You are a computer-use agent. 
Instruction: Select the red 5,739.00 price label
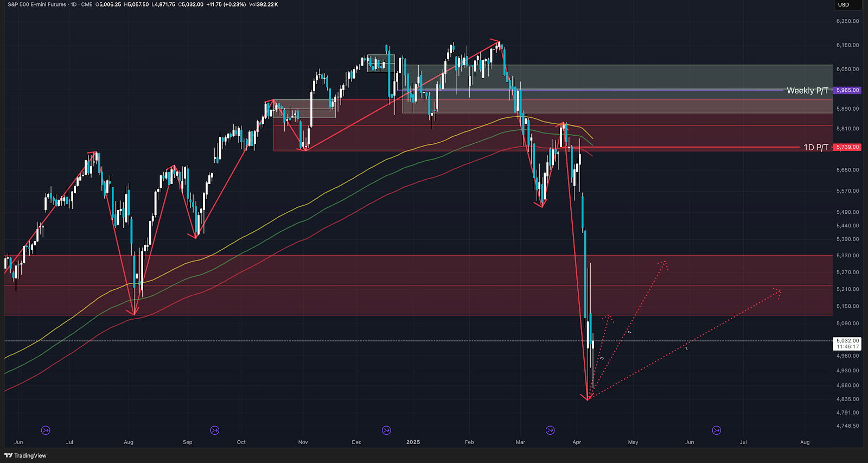click(847, 147)
